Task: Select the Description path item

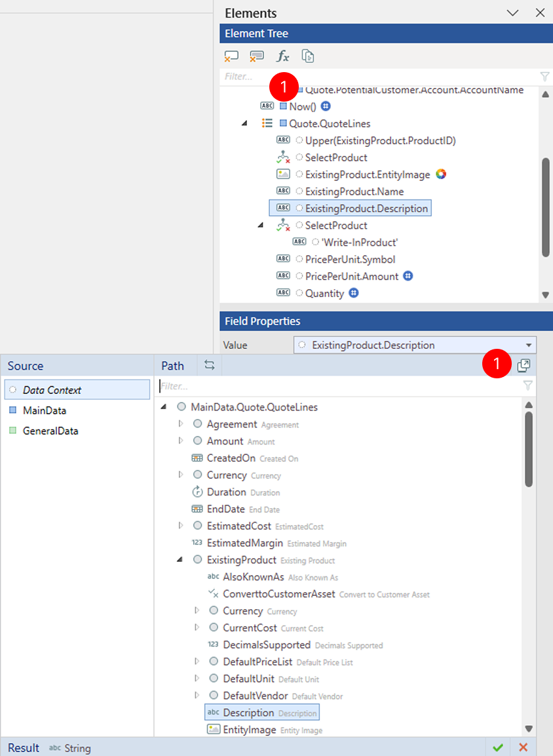Action: pos(262,712)
